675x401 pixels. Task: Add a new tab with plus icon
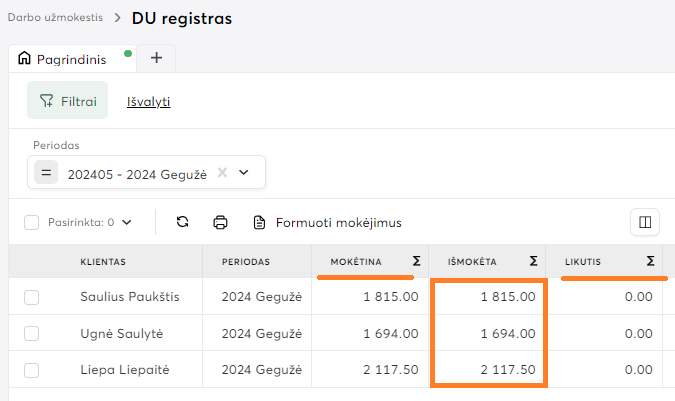[156, 58]
